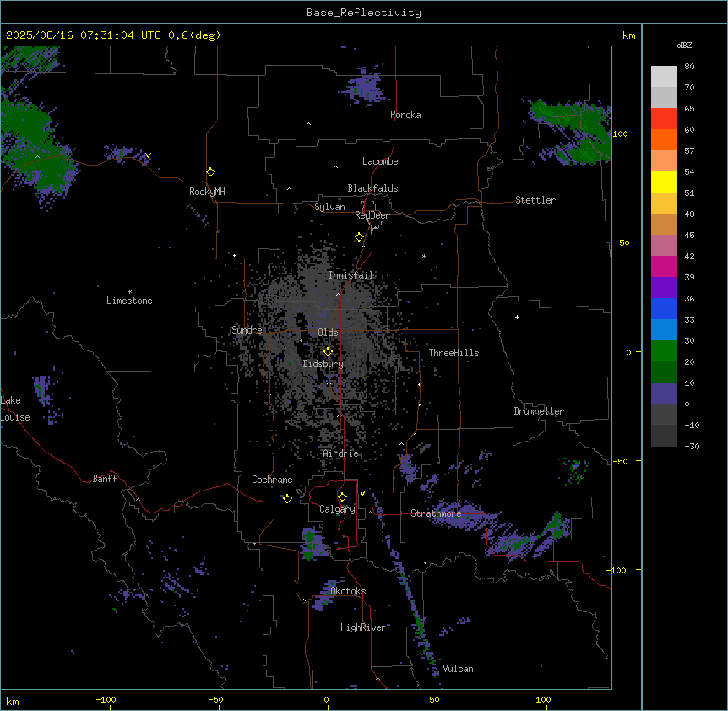Click the Stettler city label
The width and height of the screenshot is (728, 711).
point(535,200)
